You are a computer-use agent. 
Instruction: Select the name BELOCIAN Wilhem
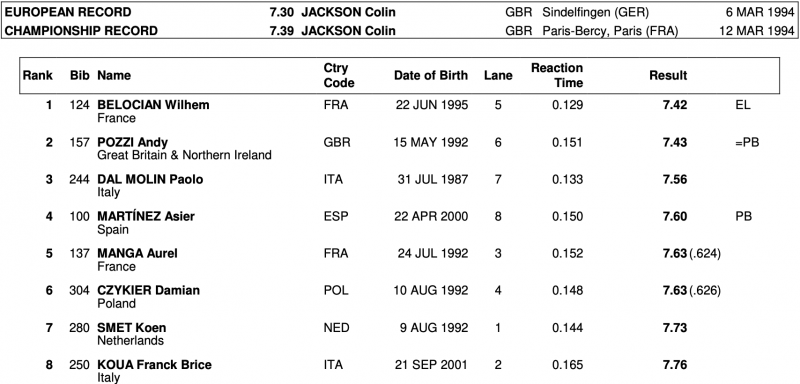(153, 105)
